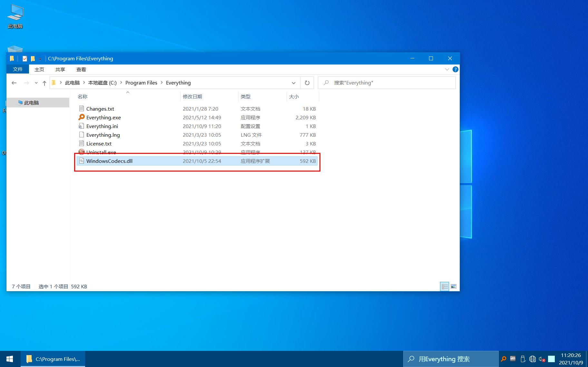Open the Everything tray icon

503,359
